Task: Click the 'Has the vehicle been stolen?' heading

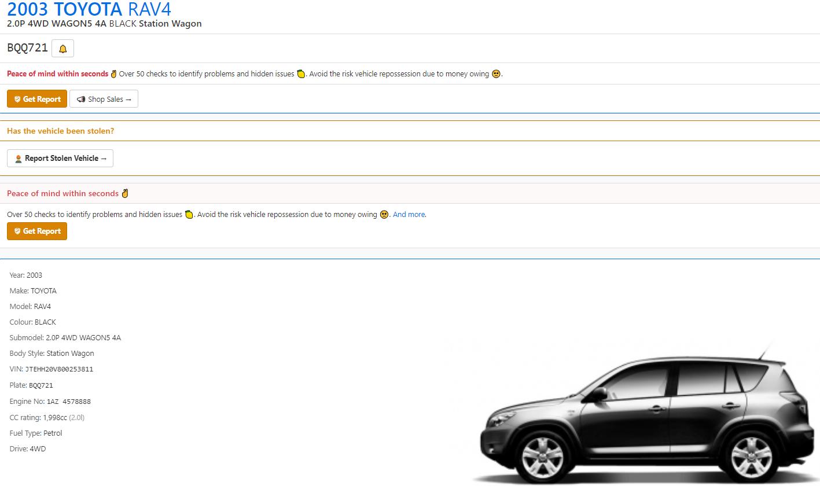Action: (x=61, y=131)
